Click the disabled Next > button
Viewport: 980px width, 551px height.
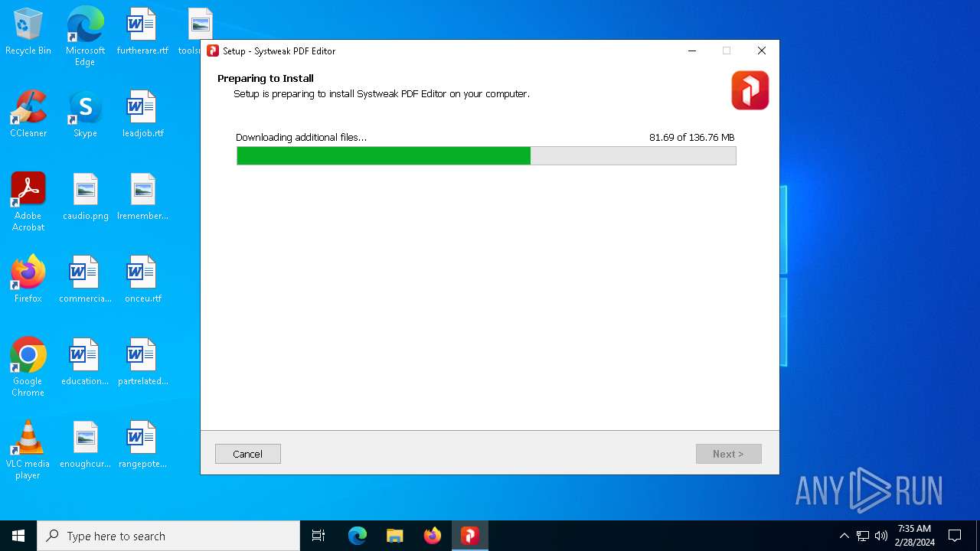tap(728, 454)
